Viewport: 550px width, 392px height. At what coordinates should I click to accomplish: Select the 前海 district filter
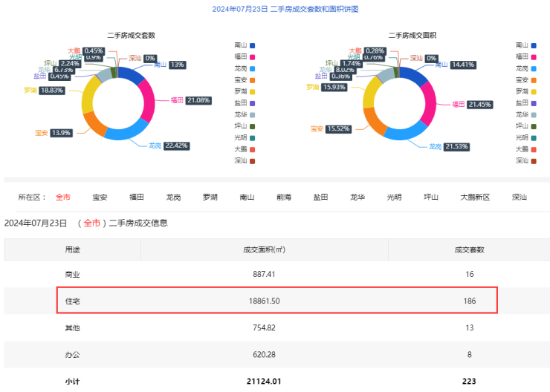[x=284, y=197]
